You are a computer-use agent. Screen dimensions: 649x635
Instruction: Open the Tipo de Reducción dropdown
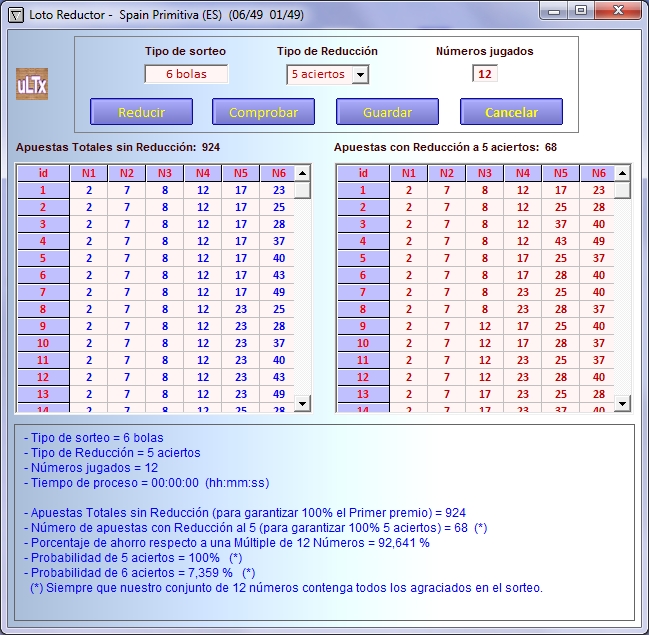coord(360,74)
